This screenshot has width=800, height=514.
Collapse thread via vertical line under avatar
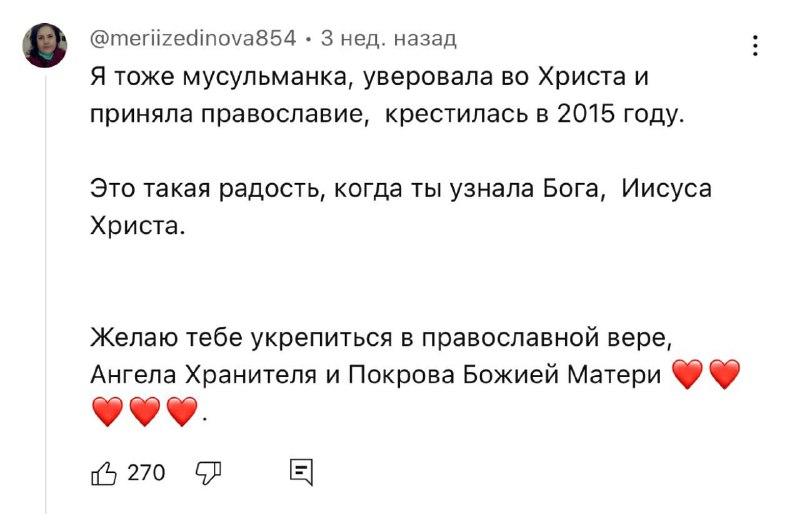click(45, 293)
